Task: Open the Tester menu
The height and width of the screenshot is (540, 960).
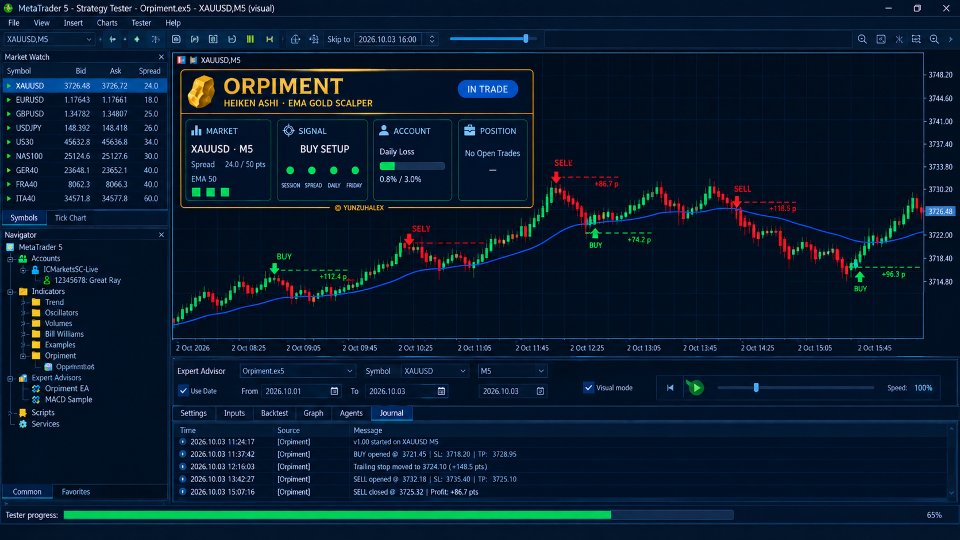Action: coord(141,23)
